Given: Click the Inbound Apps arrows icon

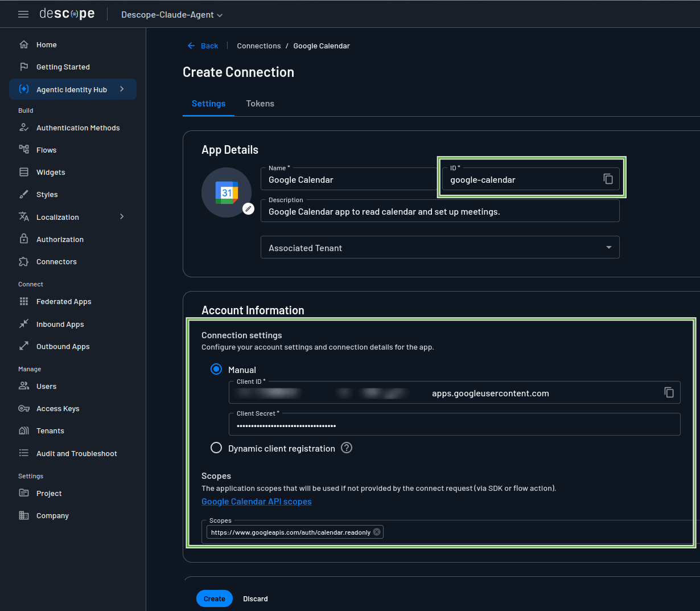Looking at the screenshot, I should click(24, 324).
